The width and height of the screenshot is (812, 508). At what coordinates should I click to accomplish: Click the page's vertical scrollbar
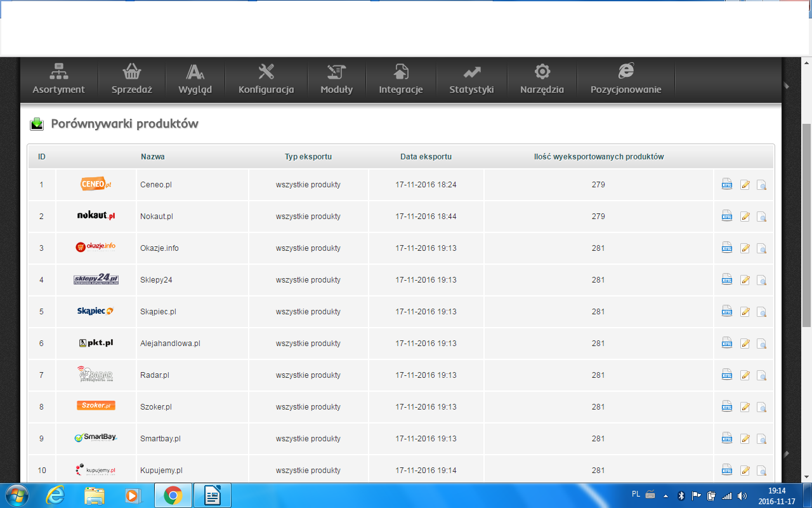806,222
